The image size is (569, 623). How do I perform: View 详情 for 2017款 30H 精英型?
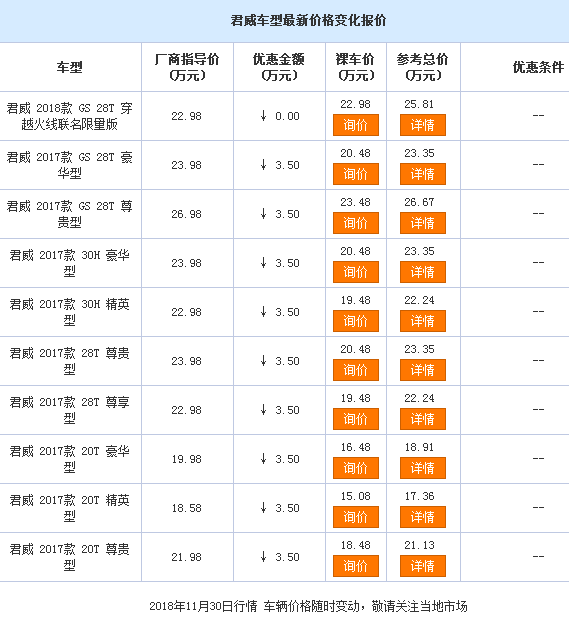pos(423,321)
